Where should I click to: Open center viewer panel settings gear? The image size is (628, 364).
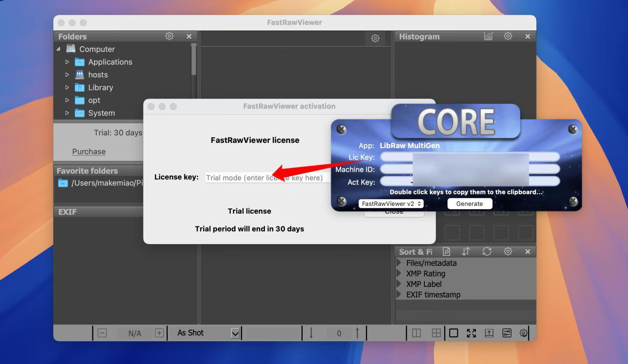375,38
